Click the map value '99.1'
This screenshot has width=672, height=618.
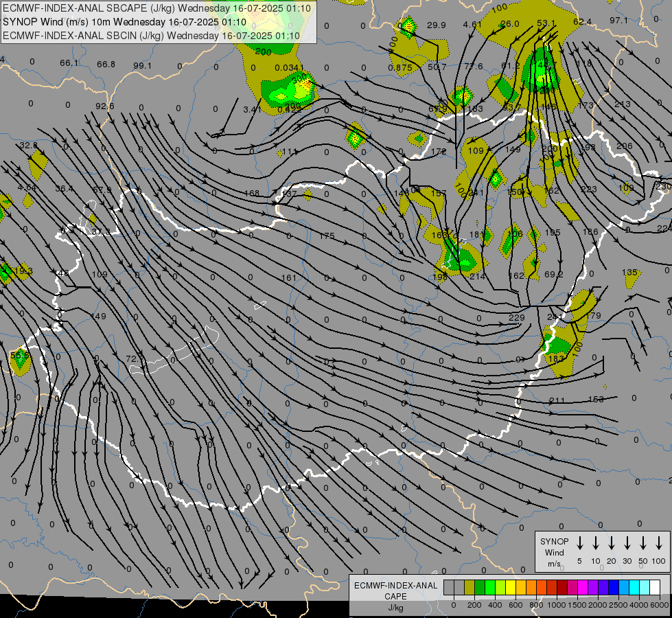(142, 66)
